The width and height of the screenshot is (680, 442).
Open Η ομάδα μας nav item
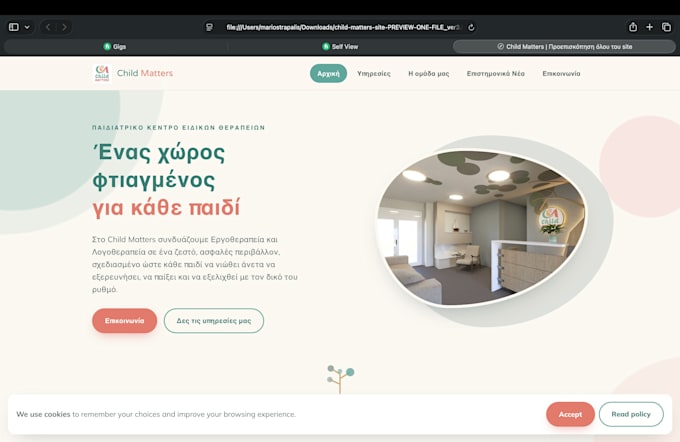click(428, 74)
